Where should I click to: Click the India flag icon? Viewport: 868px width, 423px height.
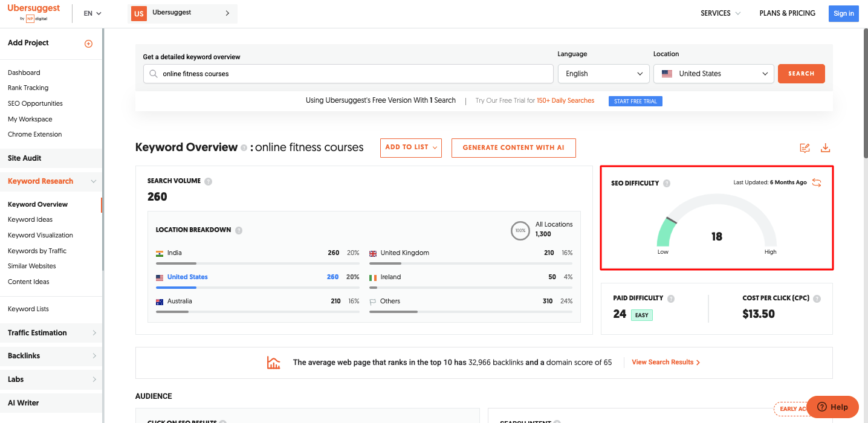160,253
